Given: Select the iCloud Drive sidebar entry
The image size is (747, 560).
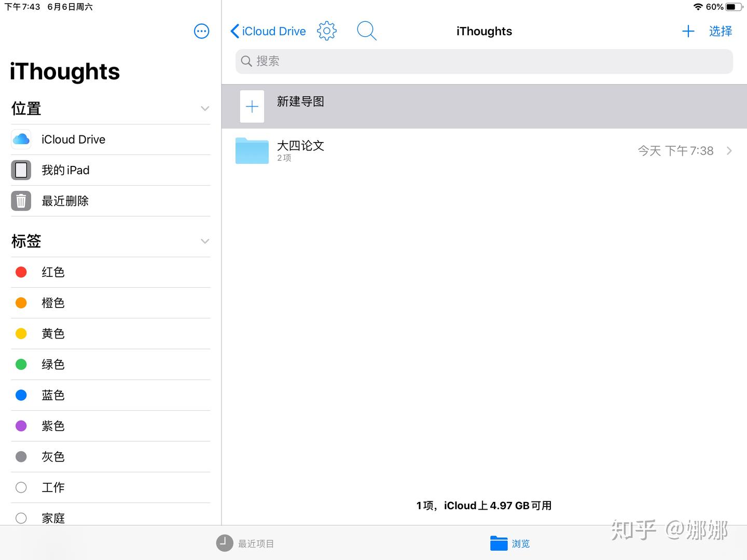Looking at the screenshot, I should click(73, 139).
